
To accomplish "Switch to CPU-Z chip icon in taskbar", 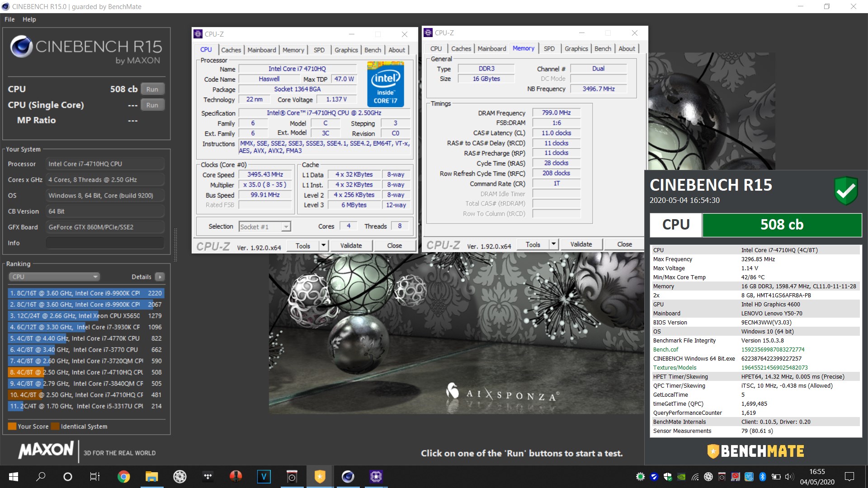I will pyautogui.click(x=376, y=476).
